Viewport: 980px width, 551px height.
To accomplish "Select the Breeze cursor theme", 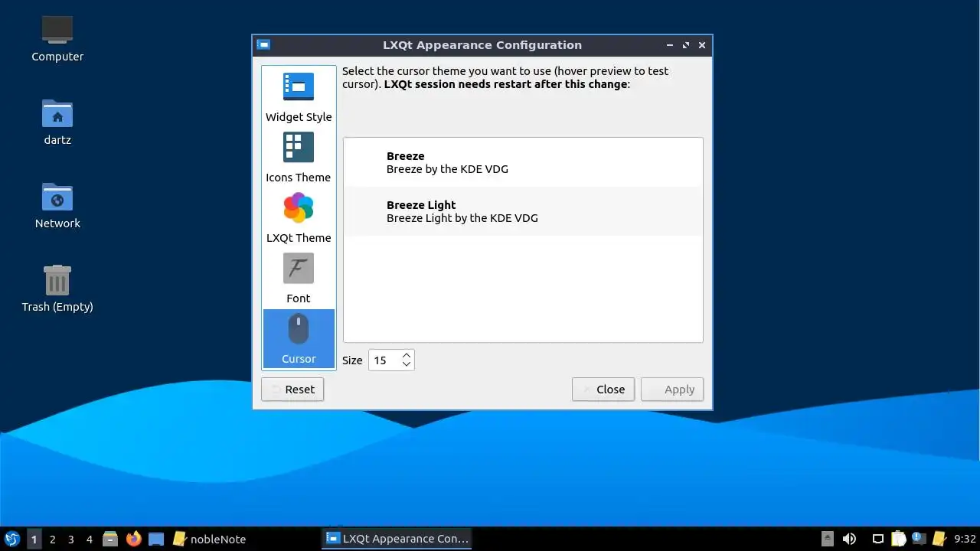I will click(523, 162).
